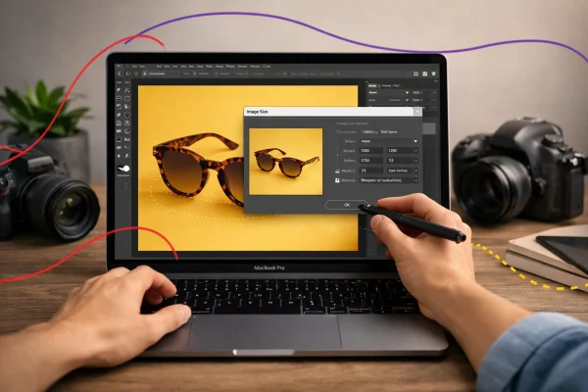Click the sunglasses preview in Image Size dialog
Image resolution: width=588 pixels, height=392 pixels.
[x=286, y=162]
